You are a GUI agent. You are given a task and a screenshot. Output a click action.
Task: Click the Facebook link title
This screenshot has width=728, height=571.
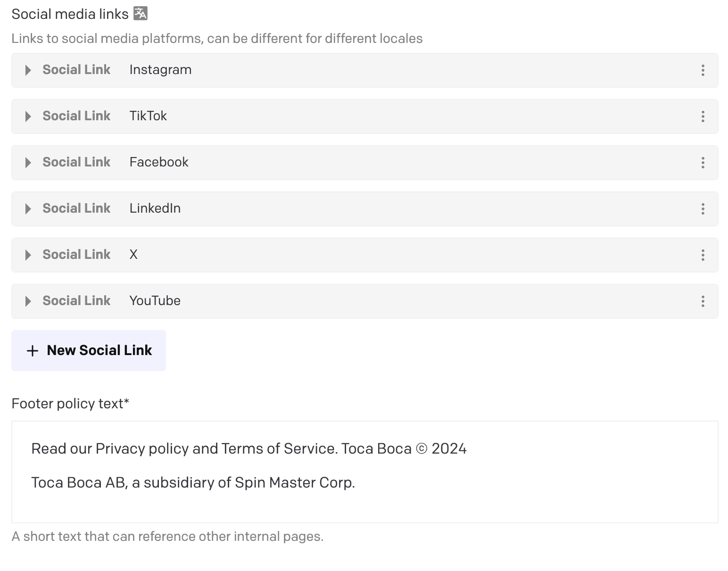click(x=159, y=162)
